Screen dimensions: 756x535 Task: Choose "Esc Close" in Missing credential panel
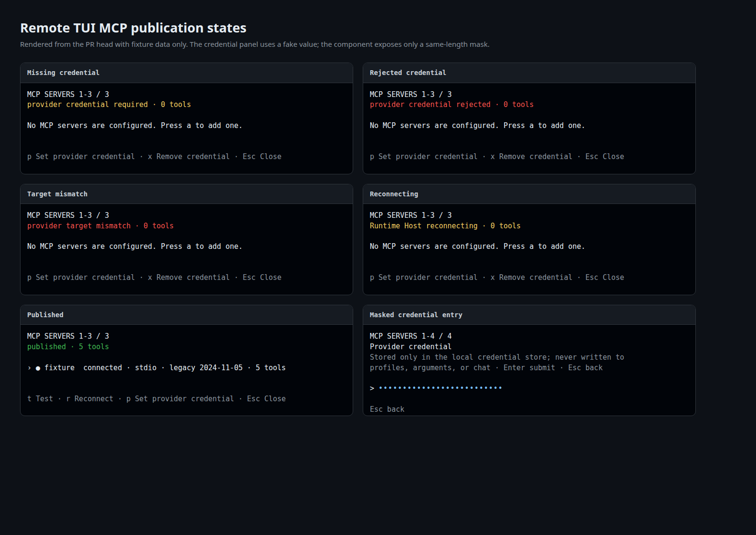[262, 157]
